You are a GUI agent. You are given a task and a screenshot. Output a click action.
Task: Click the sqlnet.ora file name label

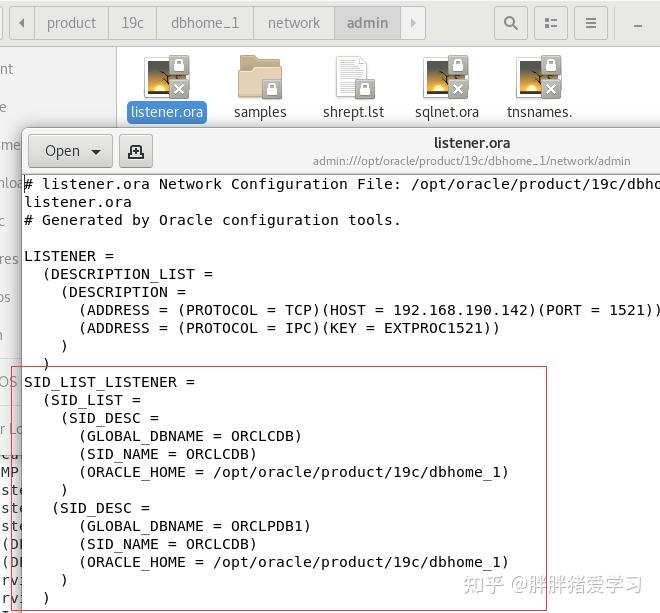click(x=447, y=112)
